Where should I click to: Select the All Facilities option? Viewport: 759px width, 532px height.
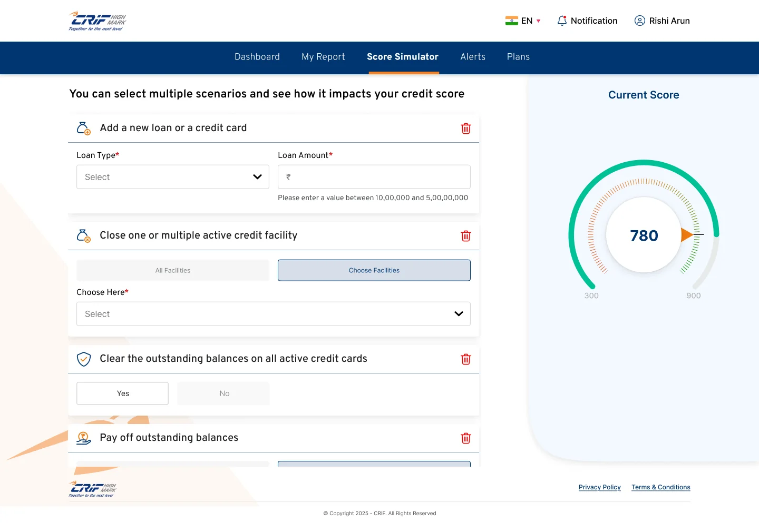click(x=173, y=270)
